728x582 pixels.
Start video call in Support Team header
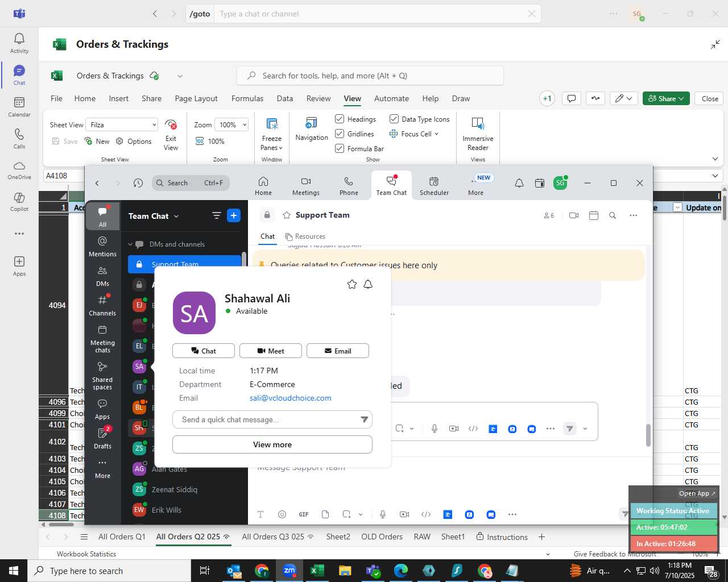(574, 215)
